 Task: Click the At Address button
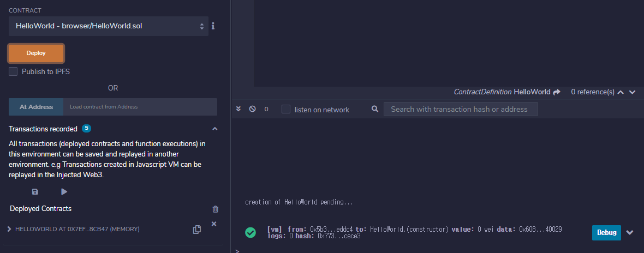(36, 107)
